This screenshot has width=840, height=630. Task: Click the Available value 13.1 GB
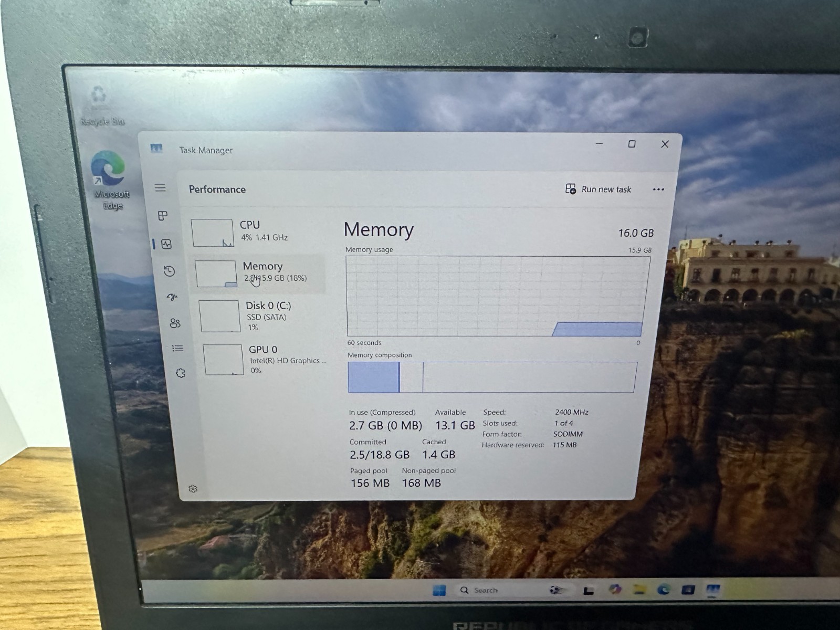tap(455, 425)
